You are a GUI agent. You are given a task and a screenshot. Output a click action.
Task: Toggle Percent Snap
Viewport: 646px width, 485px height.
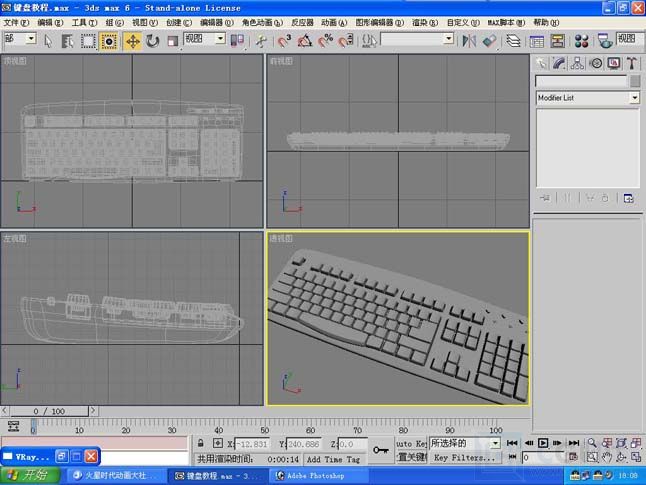[x=325, y=41]
